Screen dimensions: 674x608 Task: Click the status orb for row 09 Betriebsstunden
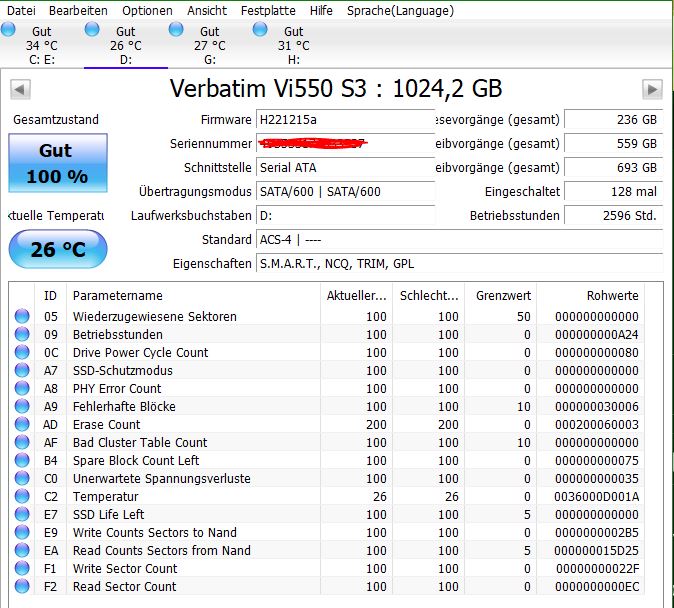[x=22, y=334]
